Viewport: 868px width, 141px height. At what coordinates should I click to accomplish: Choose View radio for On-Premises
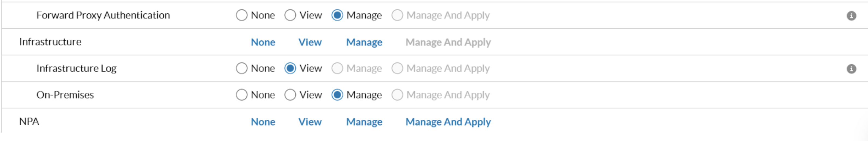point(290,95)
